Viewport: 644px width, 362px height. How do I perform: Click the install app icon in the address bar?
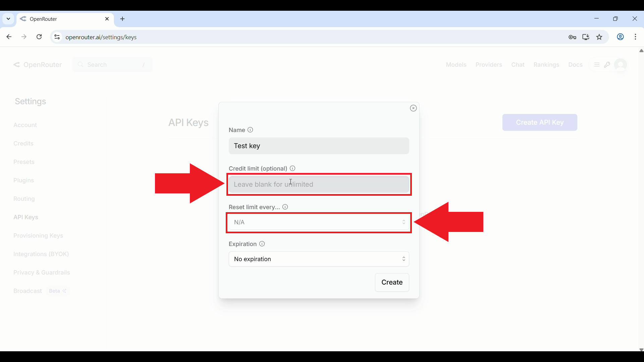coord(586,37)
